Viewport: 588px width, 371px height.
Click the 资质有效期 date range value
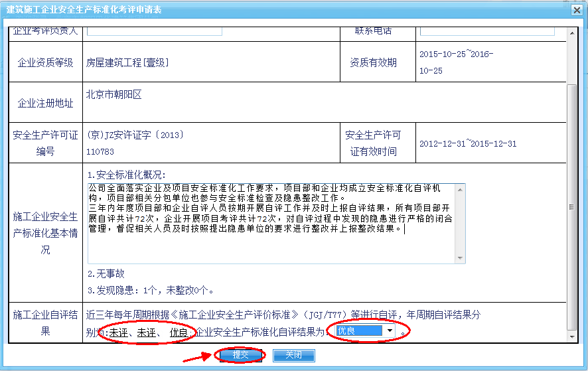tap(455, 62)
